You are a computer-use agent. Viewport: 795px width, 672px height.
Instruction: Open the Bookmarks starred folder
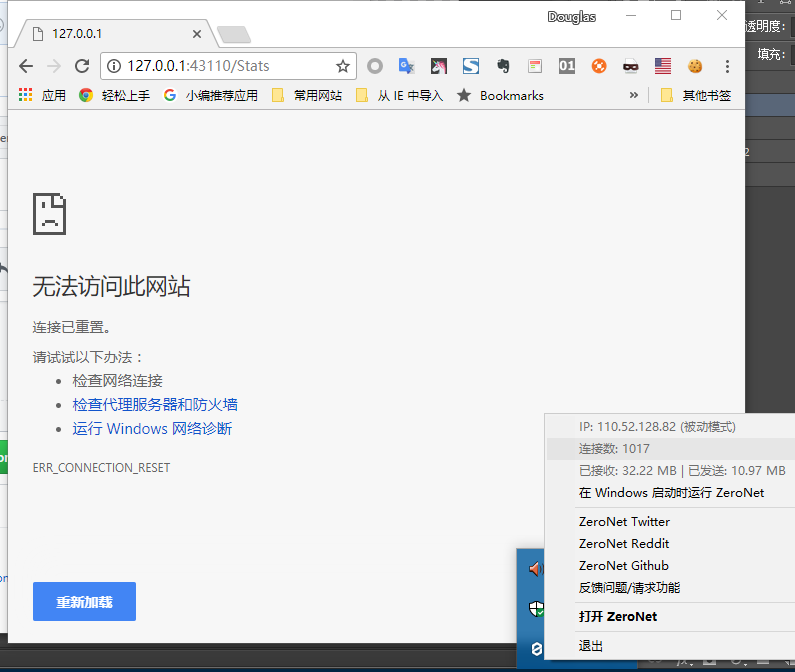(x=500, y=95)
